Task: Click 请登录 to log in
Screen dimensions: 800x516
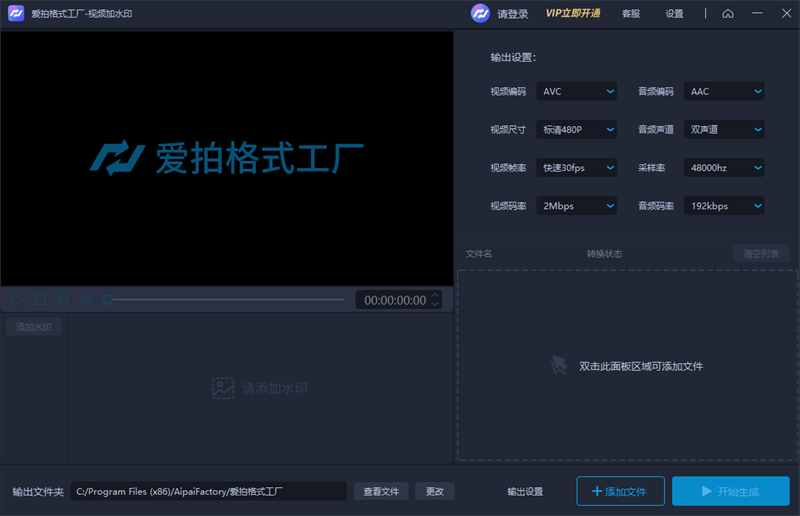Action: (513, 14)
